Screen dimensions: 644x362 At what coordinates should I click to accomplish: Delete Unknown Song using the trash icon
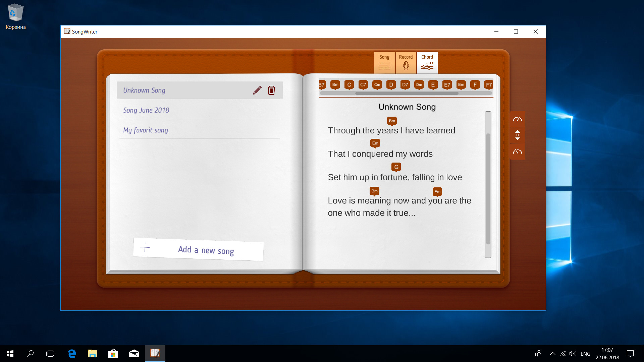[271, 90]
